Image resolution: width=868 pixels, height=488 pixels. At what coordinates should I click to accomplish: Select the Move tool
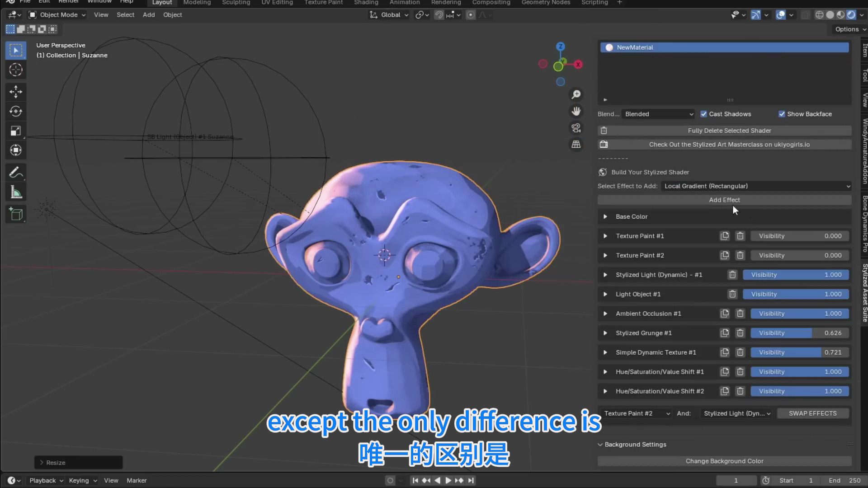16,92
